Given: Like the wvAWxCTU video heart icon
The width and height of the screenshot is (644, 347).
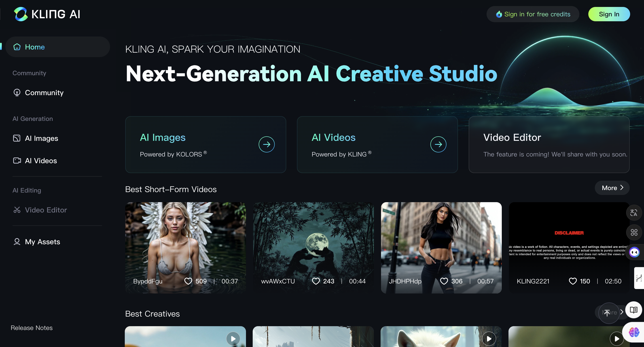Looking at the screenshot, I should pyautogui.click(x=316, y=281).
